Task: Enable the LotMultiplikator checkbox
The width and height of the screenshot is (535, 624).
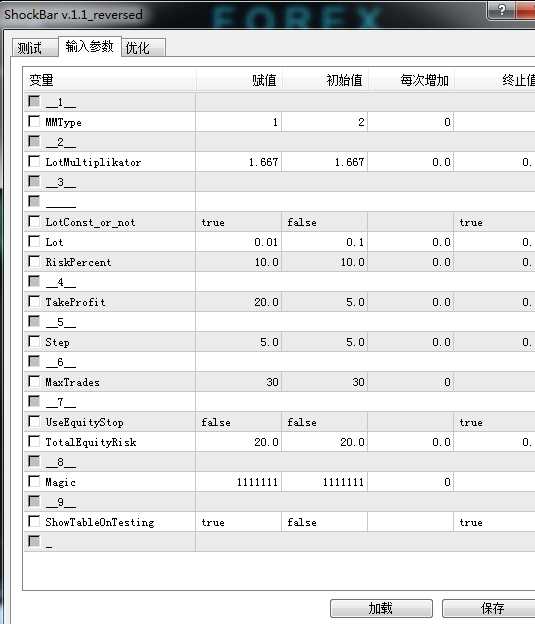Action: tap(34, 161)
